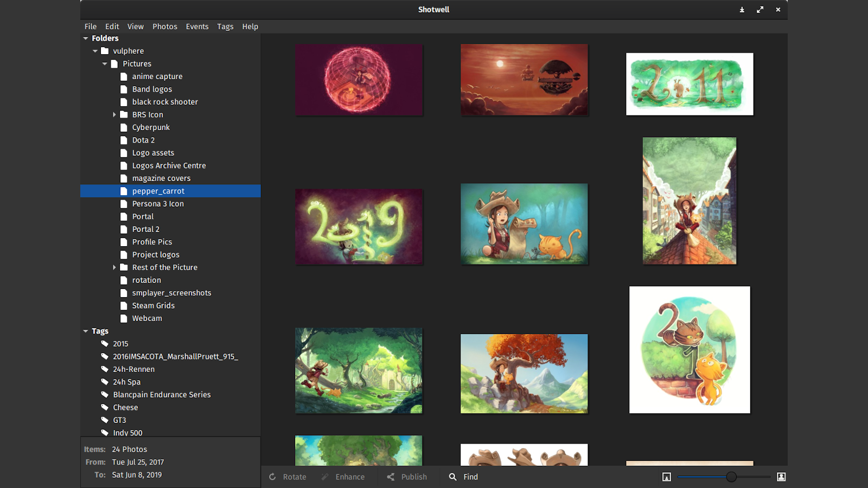The image size is (868, 488).
Task: Click the Enhance button label
Action: [x=350, y=477]
